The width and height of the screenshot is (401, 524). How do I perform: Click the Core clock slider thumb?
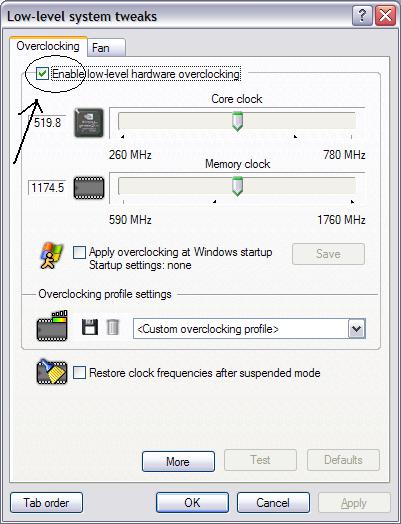tap(237, 121)
